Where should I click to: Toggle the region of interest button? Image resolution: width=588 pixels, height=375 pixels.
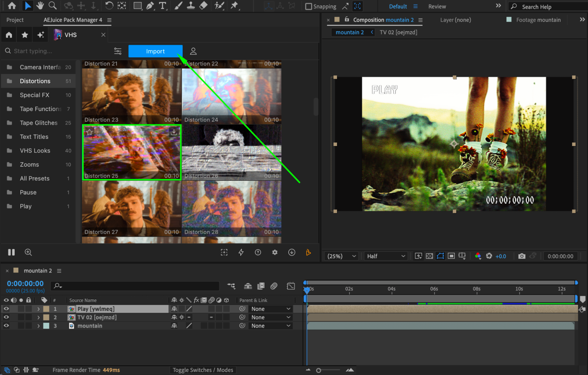pos(451,256)
